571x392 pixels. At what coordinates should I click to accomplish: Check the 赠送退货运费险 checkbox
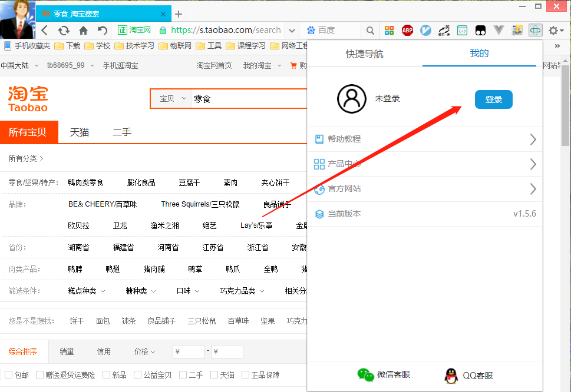[39, 374]
